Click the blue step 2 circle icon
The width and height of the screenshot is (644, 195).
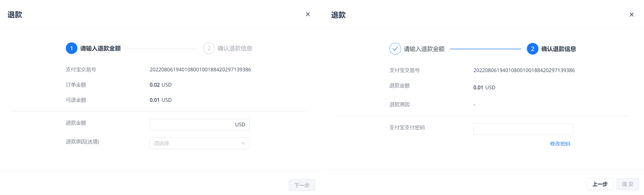click(532, 49)
